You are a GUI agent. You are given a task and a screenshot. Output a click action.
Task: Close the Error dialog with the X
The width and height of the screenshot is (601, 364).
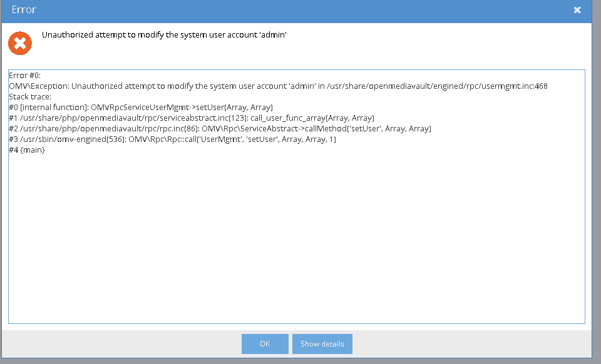click(x=577, y=10)
